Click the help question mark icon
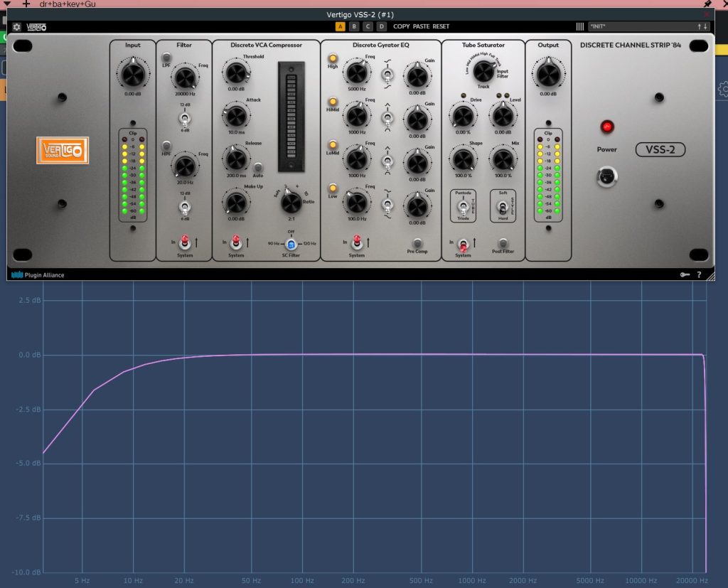This screenshot has height=588, width=728. point(699,274)
